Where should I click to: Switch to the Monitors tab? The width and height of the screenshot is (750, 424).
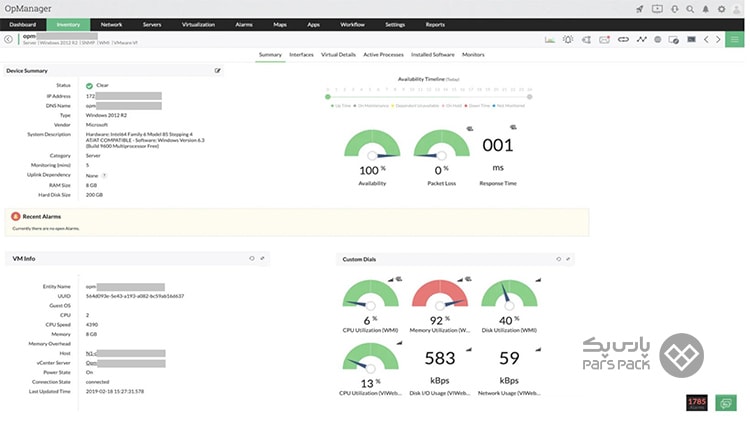tap(473, 55)
